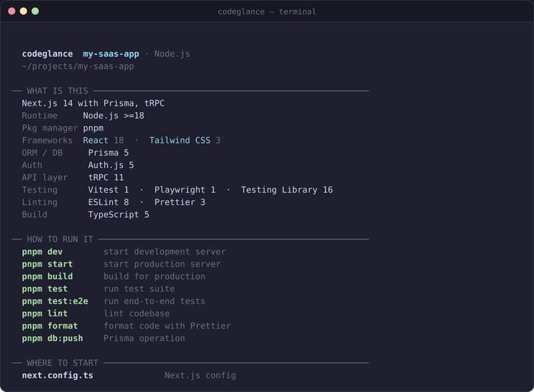Click the 'Next.js config' description
The width and height of the screenshot is (534, 392).
click(x=201, y=376)
